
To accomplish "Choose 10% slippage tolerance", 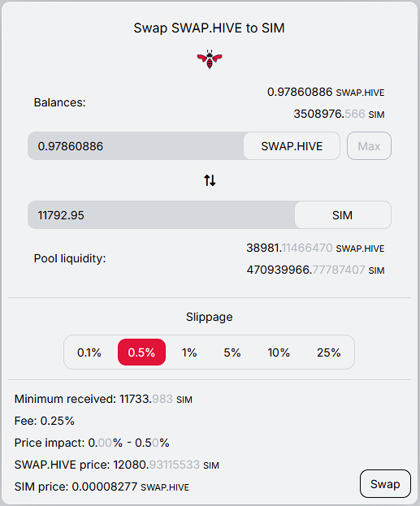I will [x=279, y=352].
